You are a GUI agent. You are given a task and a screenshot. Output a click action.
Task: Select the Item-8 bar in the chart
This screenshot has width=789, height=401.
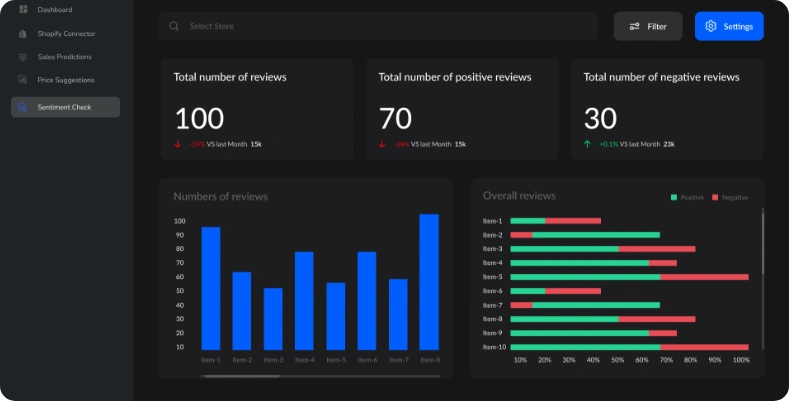429,282
